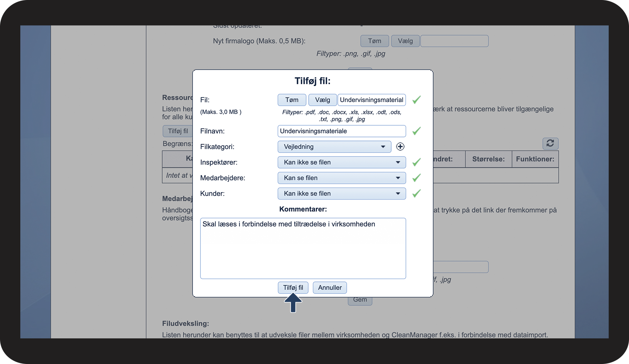
Task: Click the plus icon beside Filkategori
Action: 400,147
